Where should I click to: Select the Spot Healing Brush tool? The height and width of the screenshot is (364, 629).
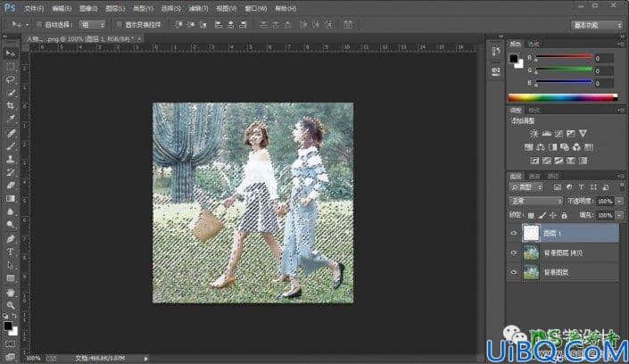(x=11, y=133)
